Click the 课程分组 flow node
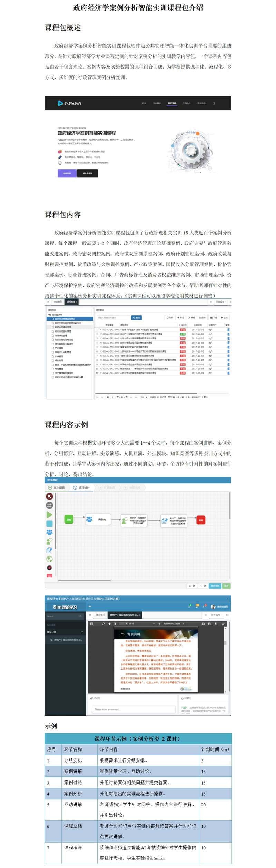 98,519
